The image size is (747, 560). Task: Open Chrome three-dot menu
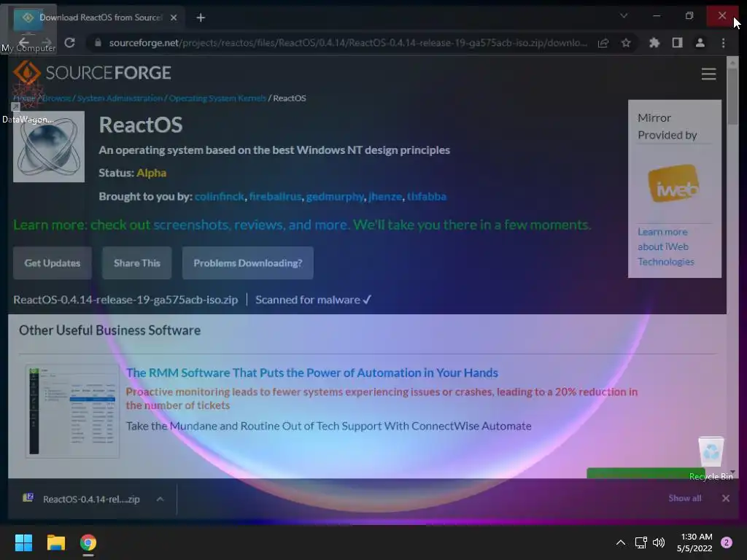(x=723, y=43)
